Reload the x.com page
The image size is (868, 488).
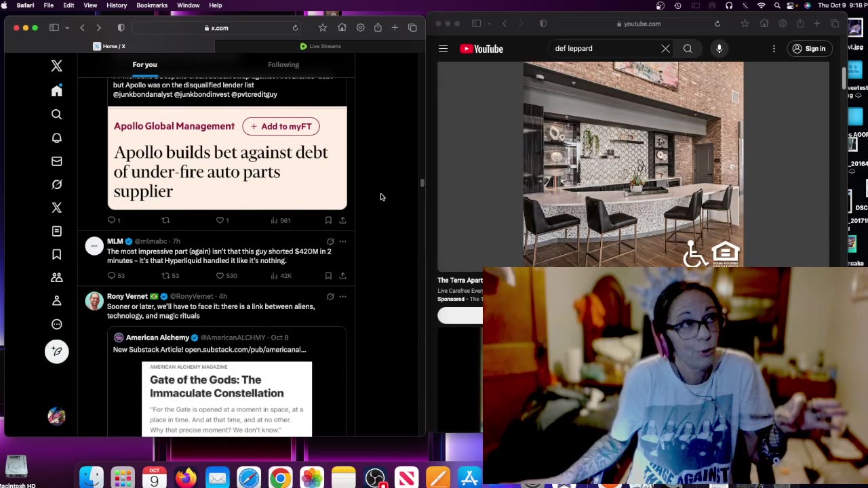tap(295, 28)
